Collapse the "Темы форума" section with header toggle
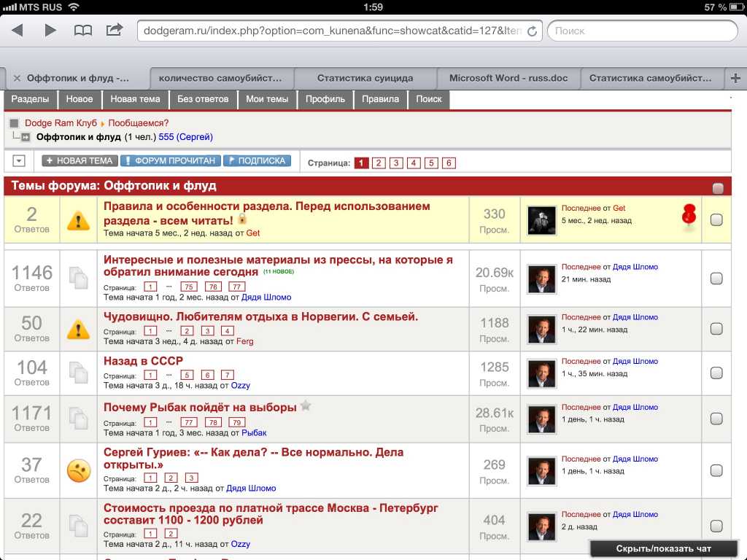747x560 pixels. [718, 188]
